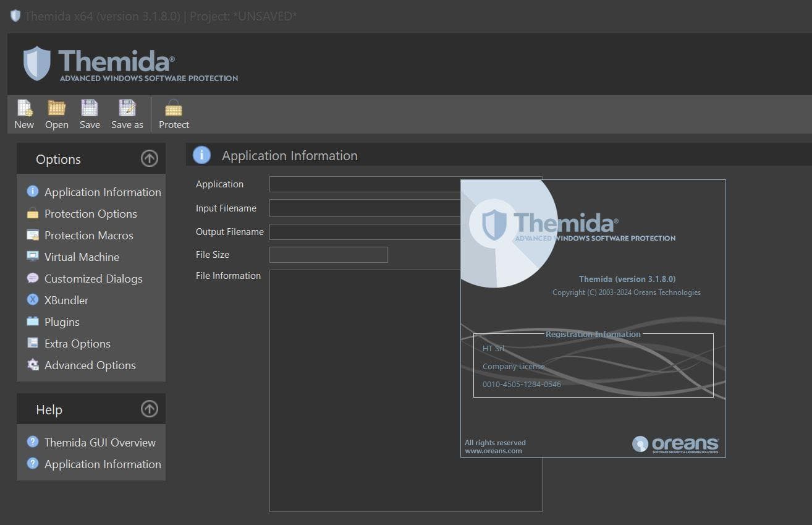The width and height of the screenshot is (812, 525).
Task: Collapse the Help panel
Action: click(149, 409)
